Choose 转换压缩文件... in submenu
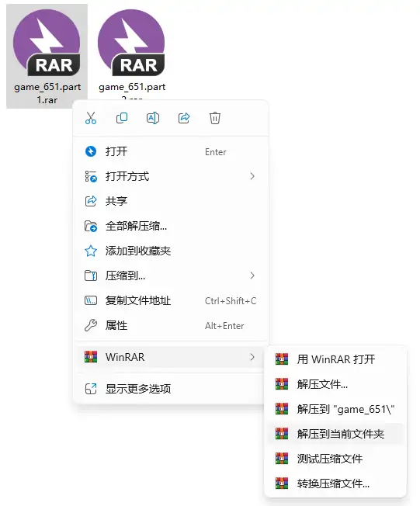This screenshot has width=420, height=506. 335,483
